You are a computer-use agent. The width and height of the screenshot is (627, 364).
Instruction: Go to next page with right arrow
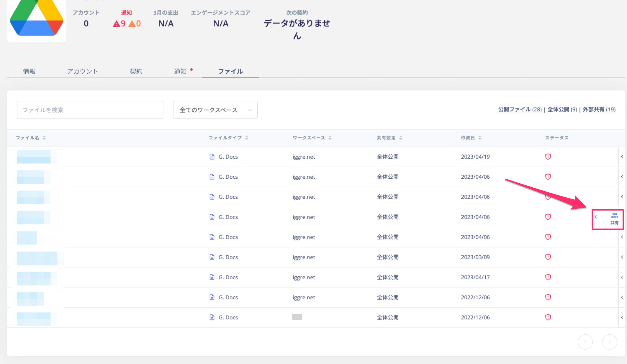click(609, 342)
